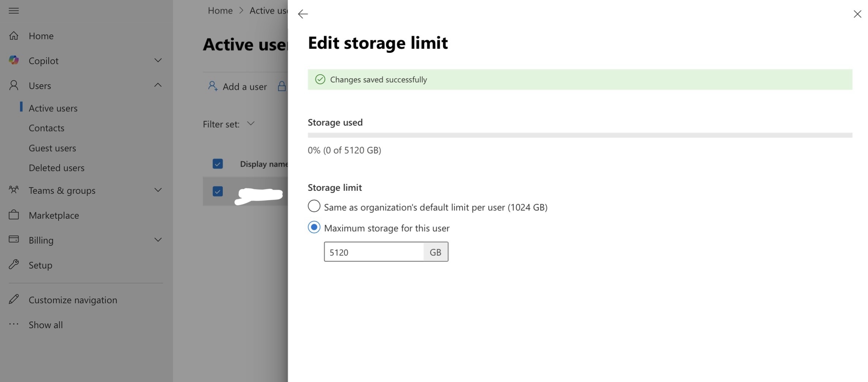Image resolution: width=868 pixels, height=382 pixels.
Task: Click the Customize navigation pencil icon
Action: [x=14, y=300]
